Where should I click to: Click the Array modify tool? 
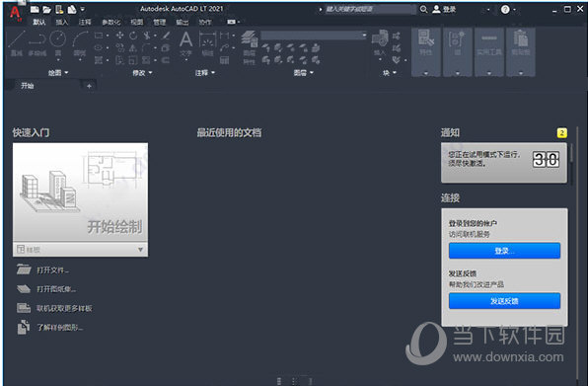point(147,60)
